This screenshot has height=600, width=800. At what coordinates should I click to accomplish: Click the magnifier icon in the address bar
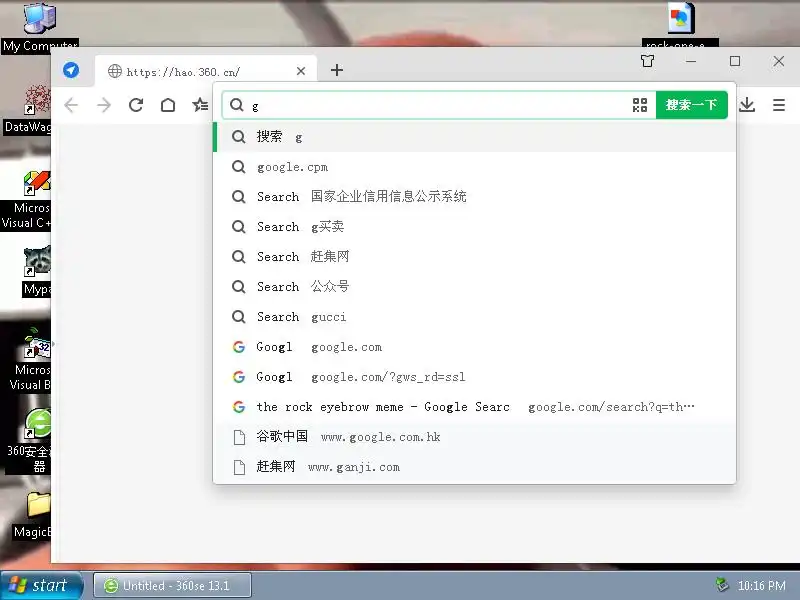236,105
